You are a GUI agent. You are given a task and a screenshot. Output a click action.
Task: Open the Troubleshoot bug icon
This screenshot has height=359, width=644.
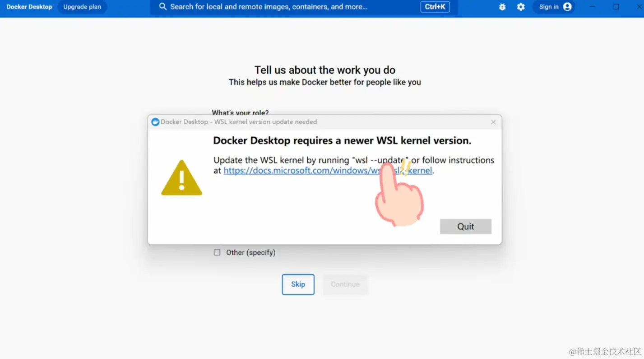pyautogui.click(x=502, y=7)
